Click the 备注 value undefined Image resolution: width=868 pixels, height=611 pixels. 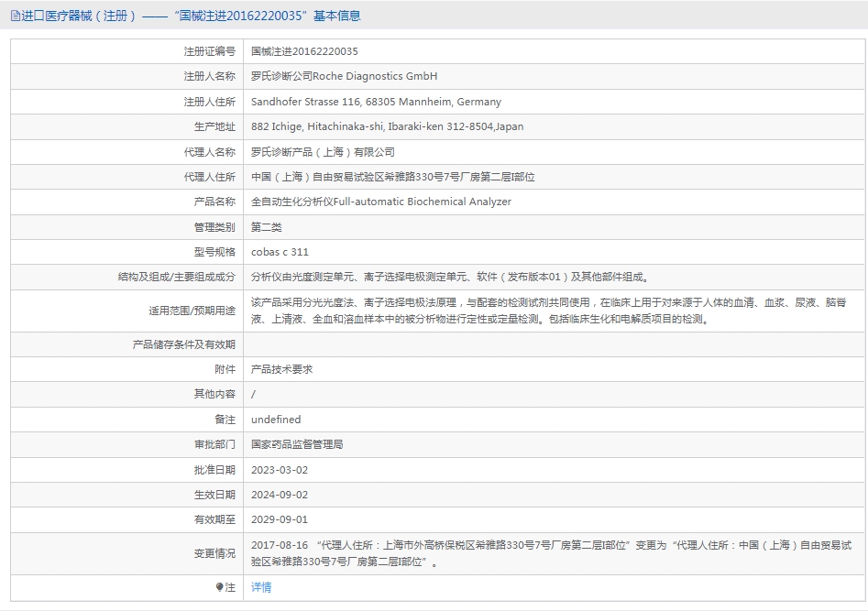pos(276,420)
